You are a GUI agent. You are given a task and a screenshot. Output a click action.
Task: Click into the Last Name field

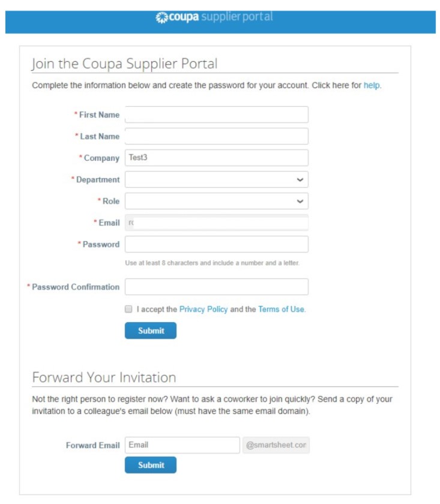(216, 136)
